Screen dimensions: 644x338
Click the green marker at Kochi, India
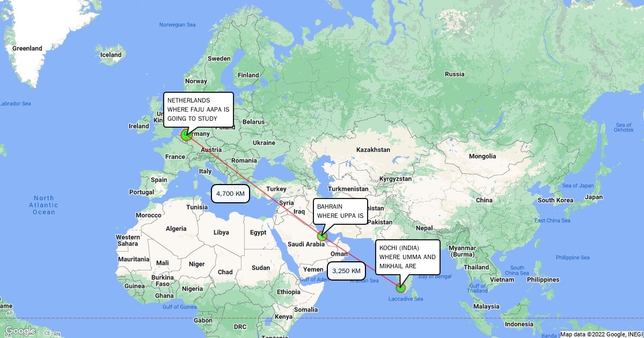tap(400, 288)
